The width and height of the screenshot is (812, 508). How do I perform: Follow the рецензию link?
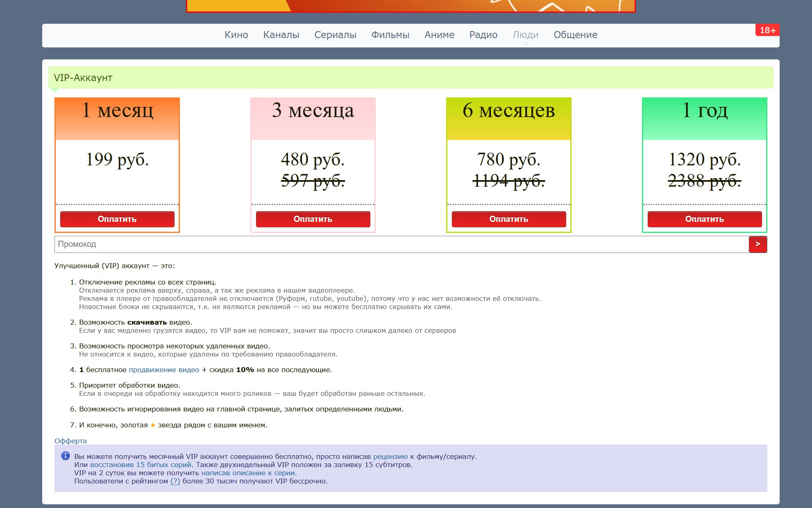390,456
